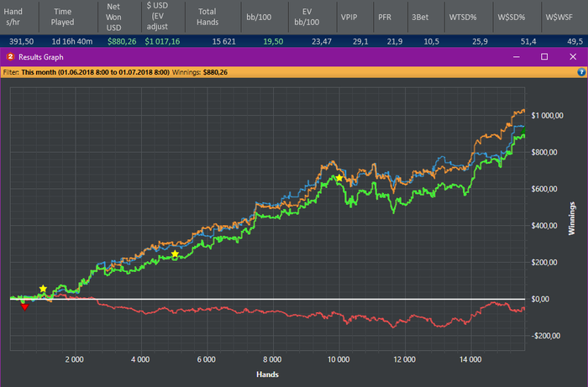
Task: Sort by bb/100 column header
Action: 265,17
